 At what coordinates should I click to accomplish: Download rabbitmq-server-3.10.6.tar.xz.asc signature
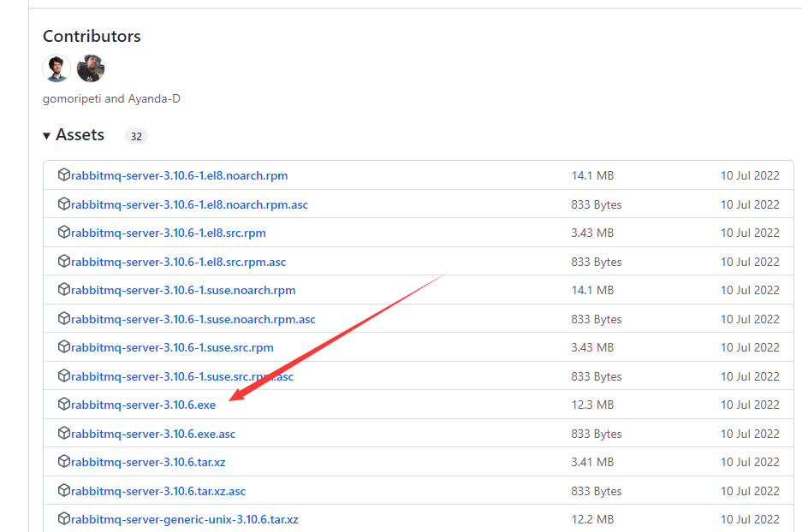coord(158,491)
